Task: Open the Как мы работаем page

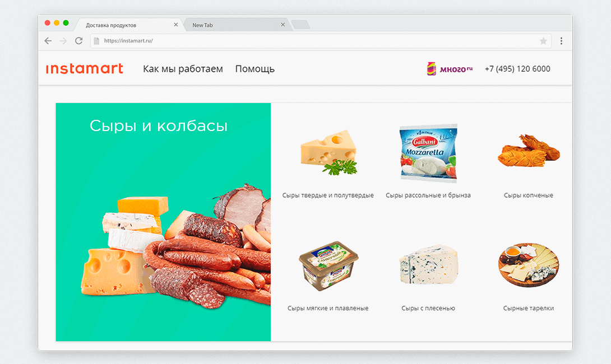Action: [183, 69]
